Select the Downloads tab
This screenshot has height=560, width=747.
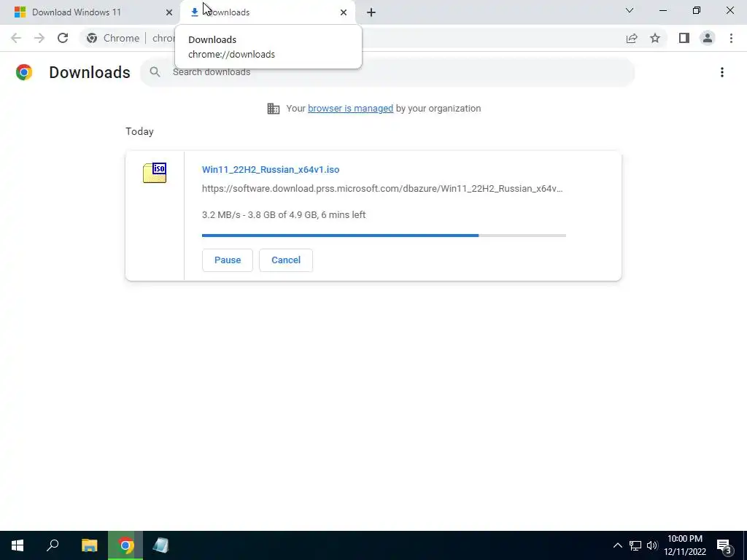point(268,12)
